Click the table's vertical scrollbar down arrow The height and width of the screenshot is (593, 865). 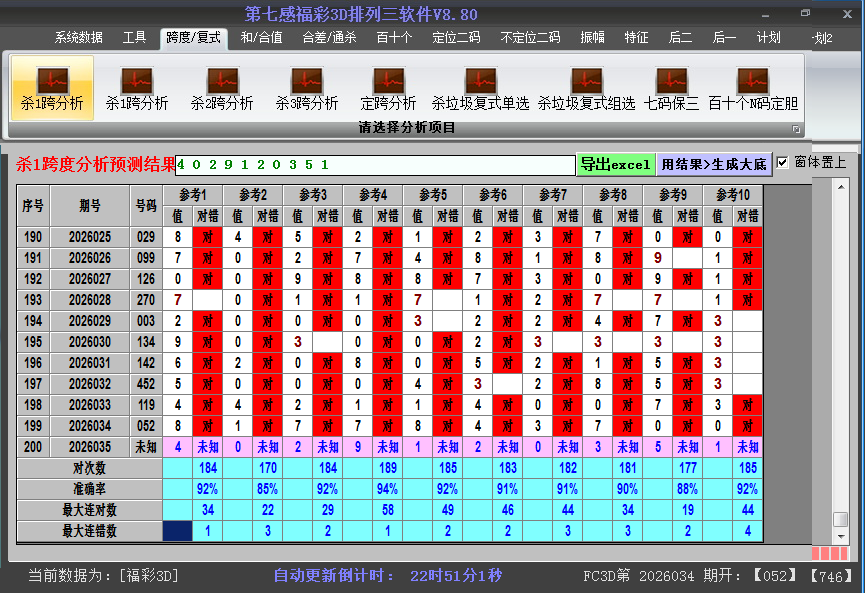(x=840, y=535)
